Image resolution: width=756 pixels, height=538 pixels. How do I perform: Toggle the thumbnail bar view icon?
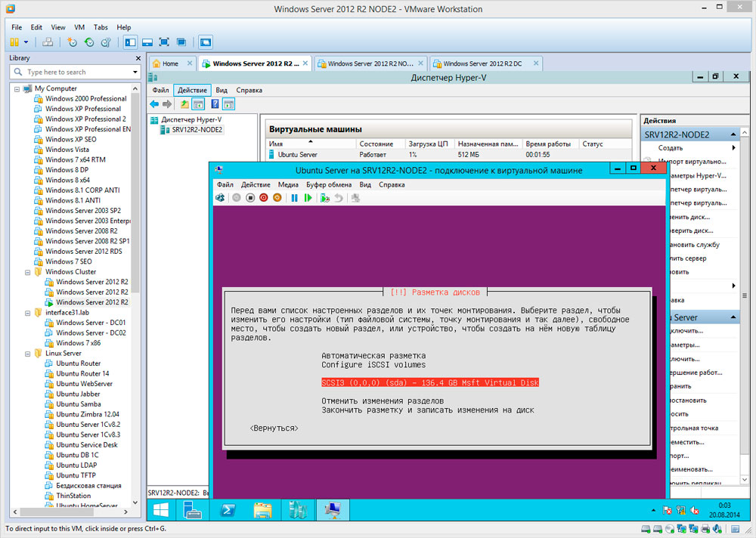[x=147, y=42]
